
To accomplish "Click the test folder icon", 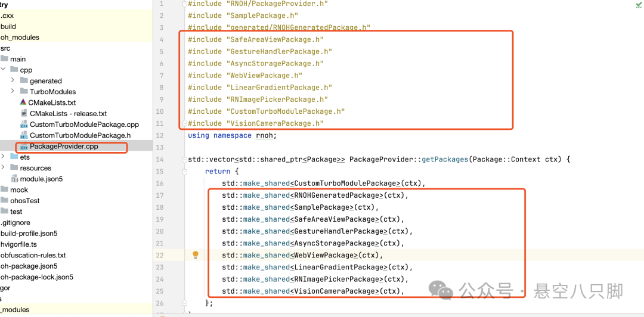I will [4, 211].
